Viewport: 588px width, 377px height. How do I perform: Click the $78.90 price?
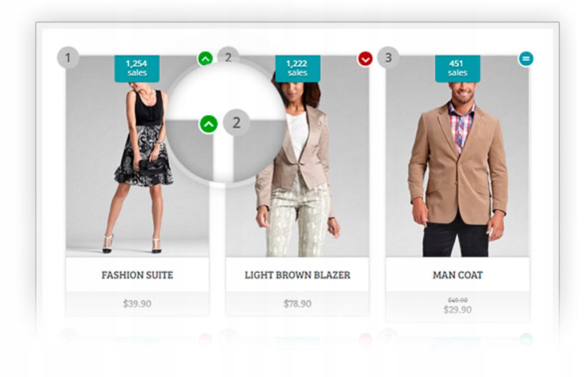pyautogui.click(x=297, y=303)
